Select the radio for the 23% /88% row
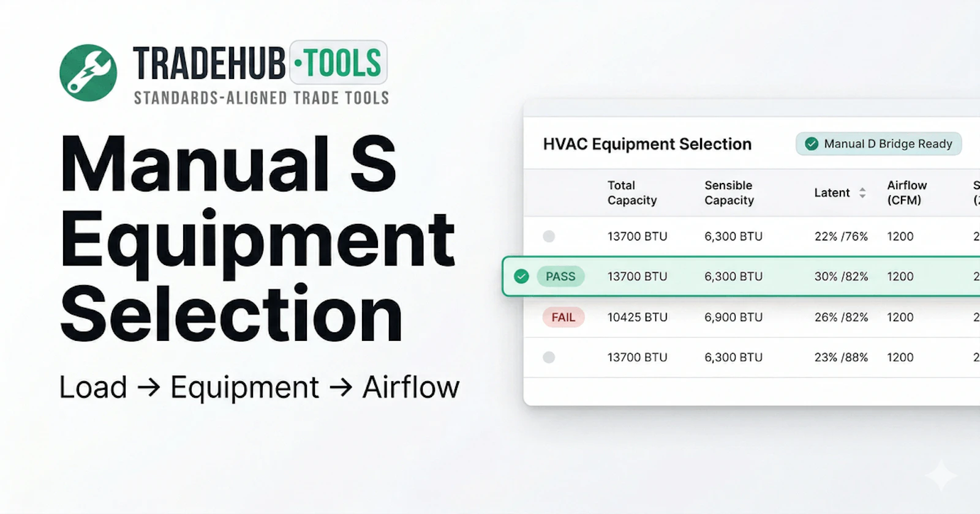980x514 pixels. pos(549,357)
